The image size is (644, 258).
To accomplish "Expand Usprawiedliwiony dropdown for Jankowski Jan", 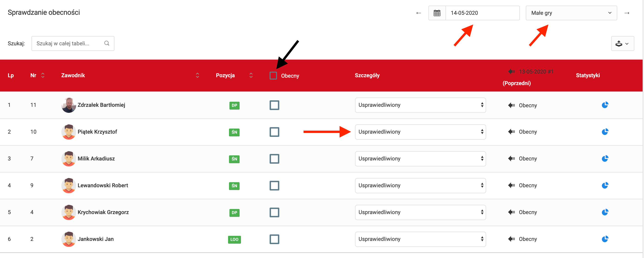I will tap(420, 239).
